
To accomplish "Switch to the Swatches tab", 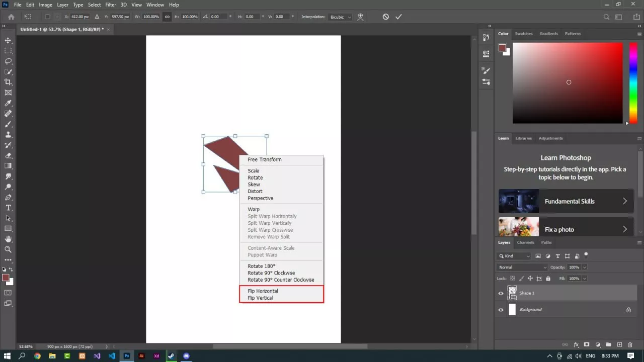I will point(524,34).
